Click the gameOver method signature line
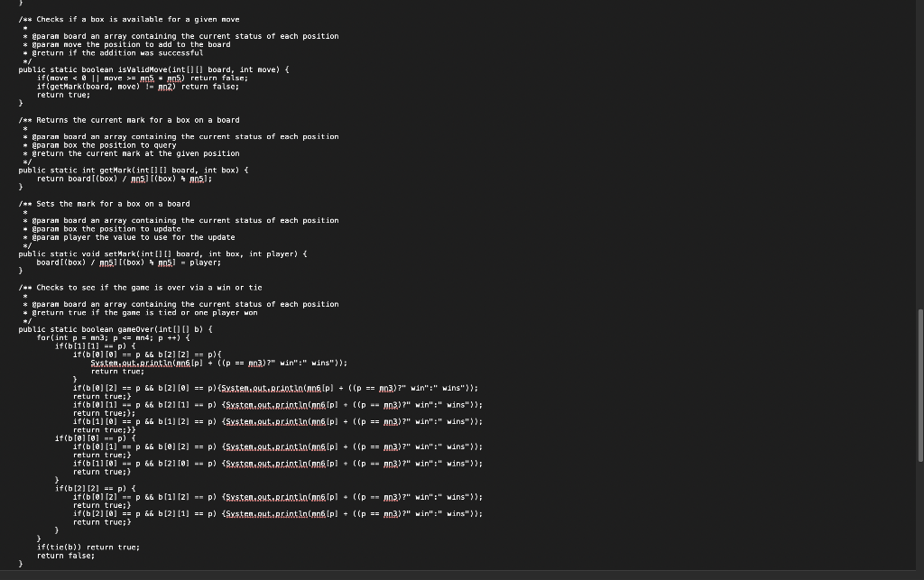The height and width of the screenshot is (580, 924). [115, 330]
